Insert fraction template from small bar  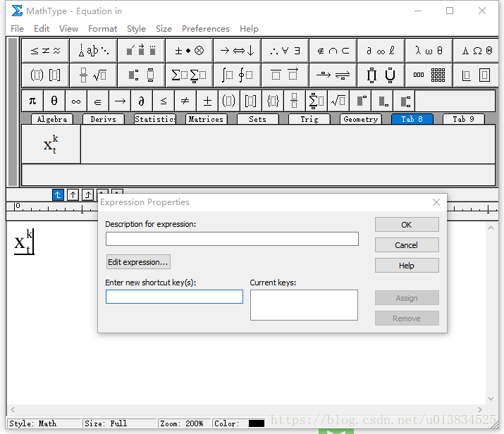(294, 101)
